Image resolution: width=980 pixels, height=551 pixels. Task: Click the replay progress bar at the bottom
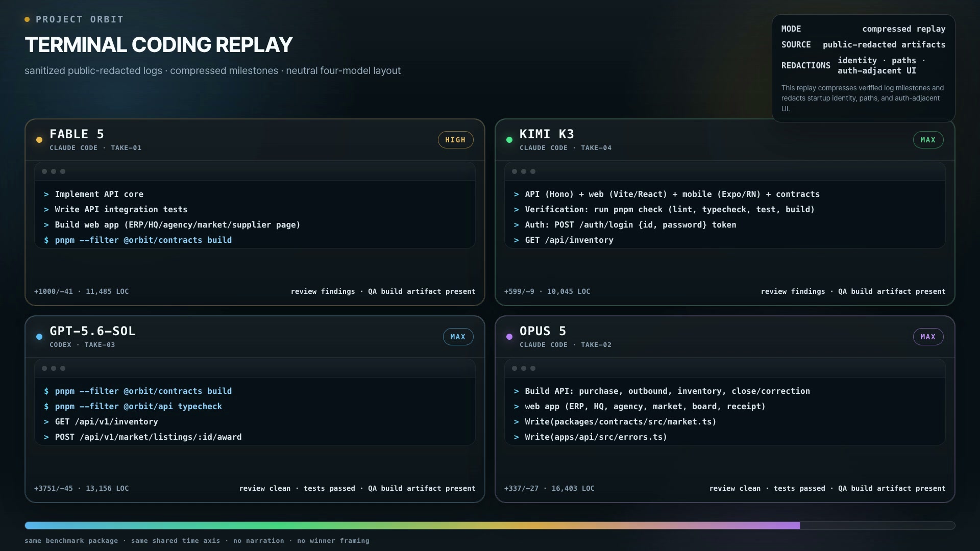[490, 525]
